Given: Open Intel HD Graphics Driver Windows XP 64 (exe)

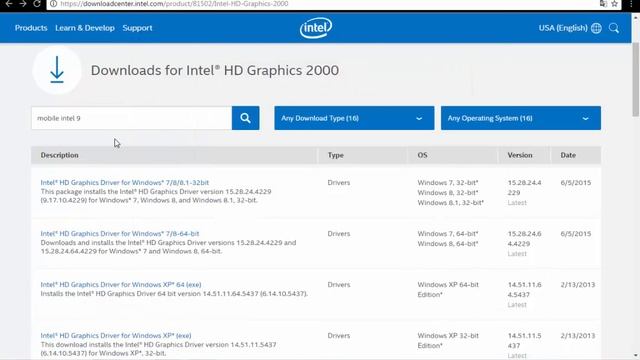Looking at the screenshot, I should [x=121, y=284].
